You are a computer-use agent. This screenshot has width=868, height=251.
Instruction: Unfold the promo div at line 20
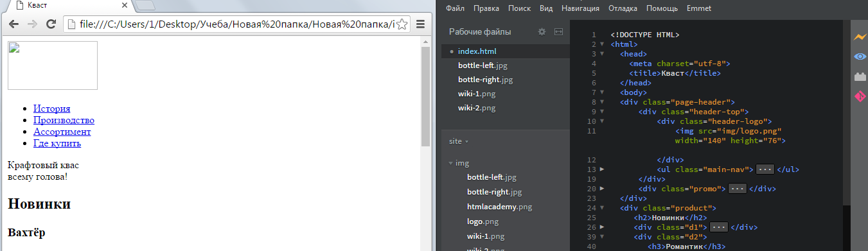point(602,189)
